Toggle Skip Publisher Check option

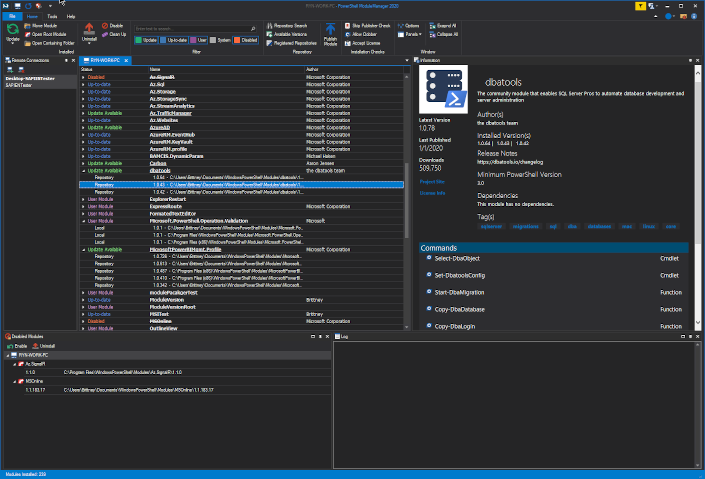tap(367, 26)
